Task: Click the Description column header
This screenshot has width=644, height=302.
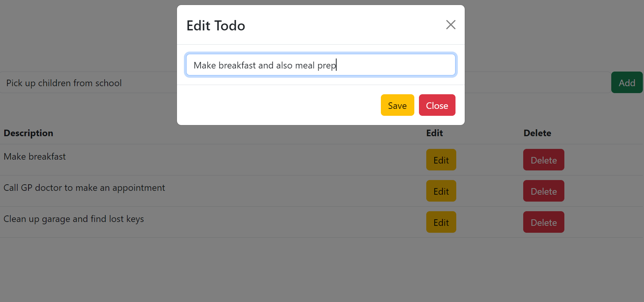Action: (x=28, y=133)
